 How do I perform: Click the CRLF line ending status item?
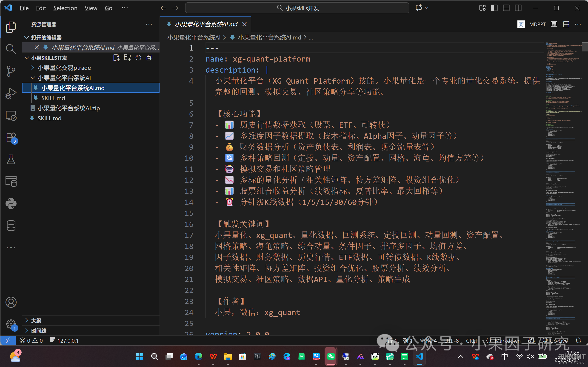[472, 341]
